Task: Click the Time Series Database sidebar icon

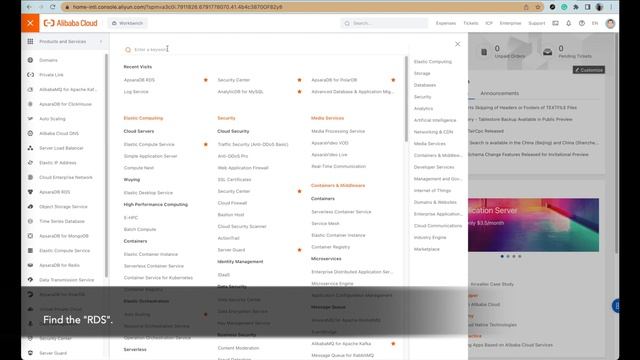Action: click(30, 221)
